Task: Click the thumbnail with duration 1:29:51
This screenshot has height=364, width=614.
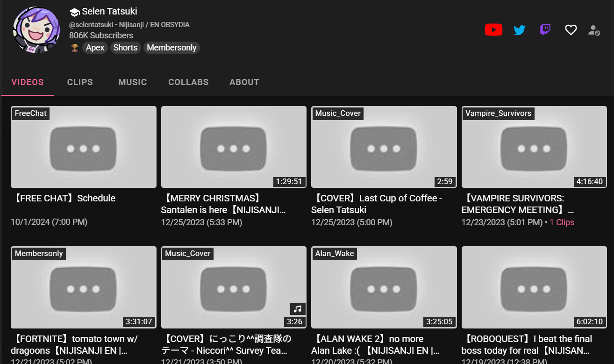Action: point(234,147)
